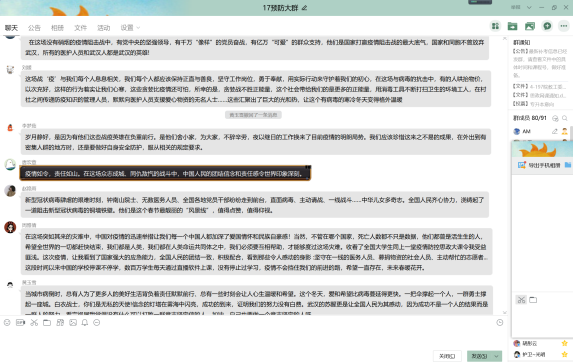573x362 pixels.
Task: Switch to the 公告 tab
Action: point(34,28)
